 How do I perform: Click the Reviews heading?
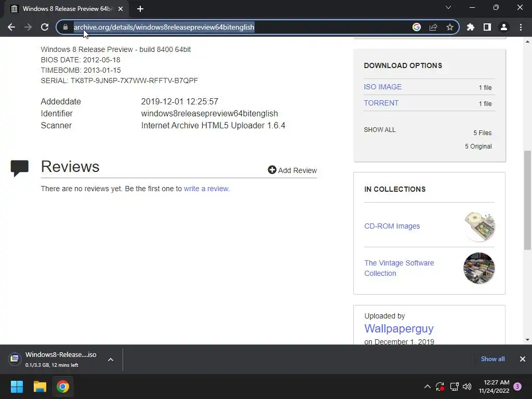[x=70, y=167]
